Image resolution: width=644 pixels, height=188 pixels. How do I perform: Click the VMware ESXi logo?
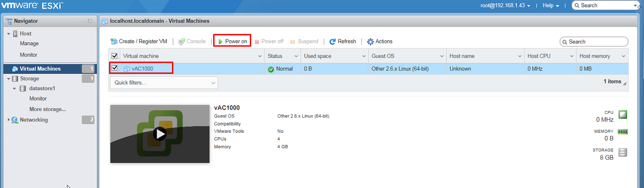point(32,6)
